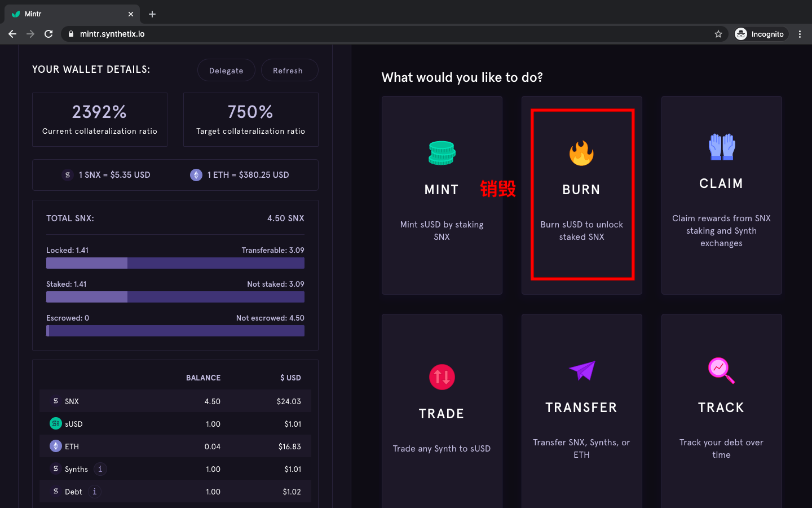Click the 750% target collateralization value
812x508 pixels.
click(250, 112)
